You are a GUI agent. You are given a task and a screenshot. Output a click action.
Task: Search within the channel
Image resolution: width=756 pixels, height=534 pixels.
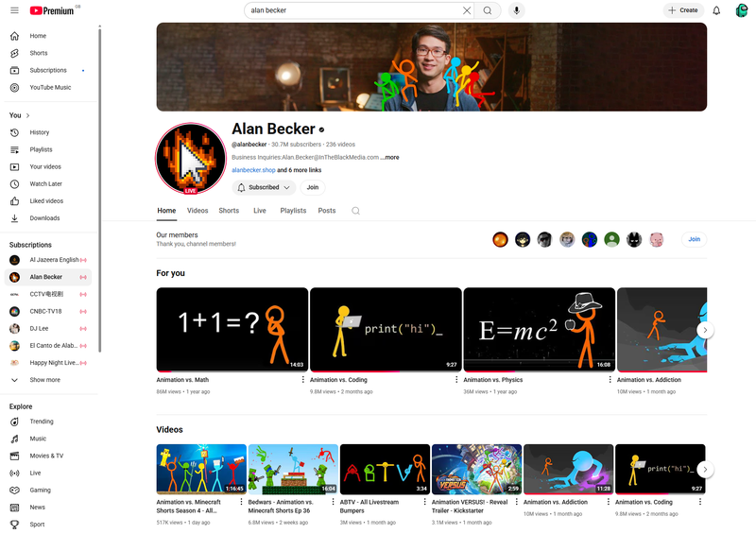[356, 211]
